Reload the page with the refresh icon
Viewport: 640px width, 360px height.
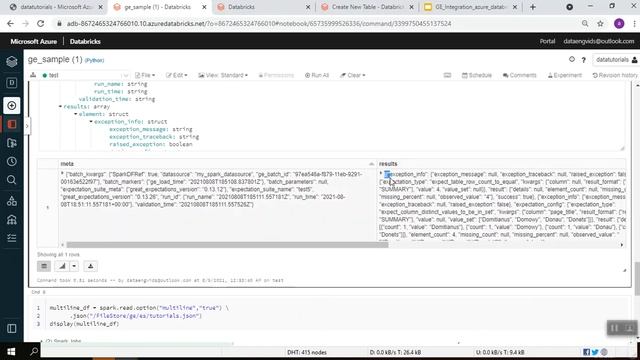click(40, 24)
